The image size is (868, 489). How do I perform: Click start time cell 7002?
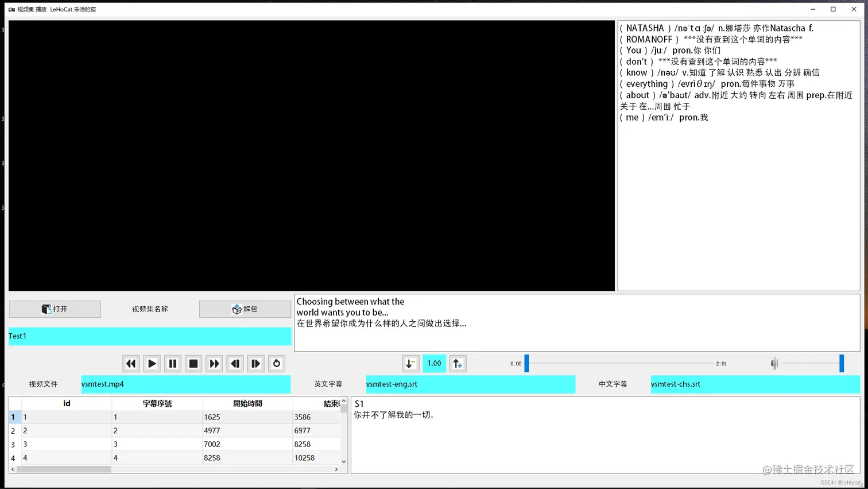[x=247, y=444]
